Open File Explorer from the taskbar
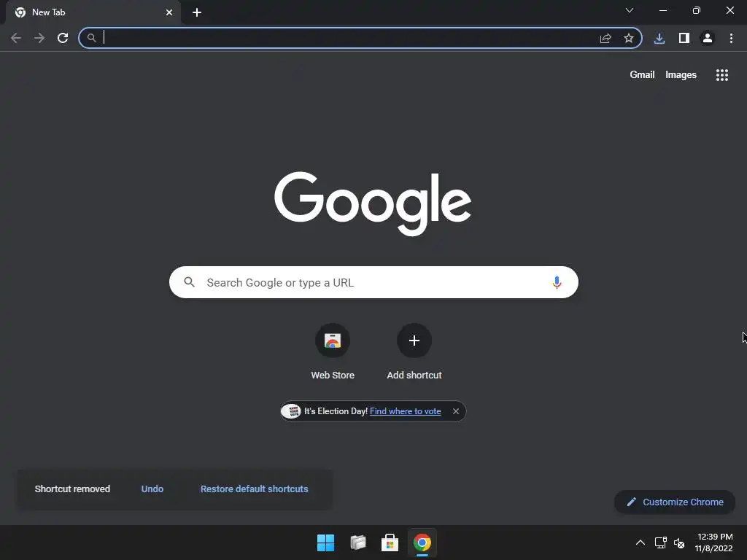Viewport: 747px width, 560px height. click(x=357, y=542)
